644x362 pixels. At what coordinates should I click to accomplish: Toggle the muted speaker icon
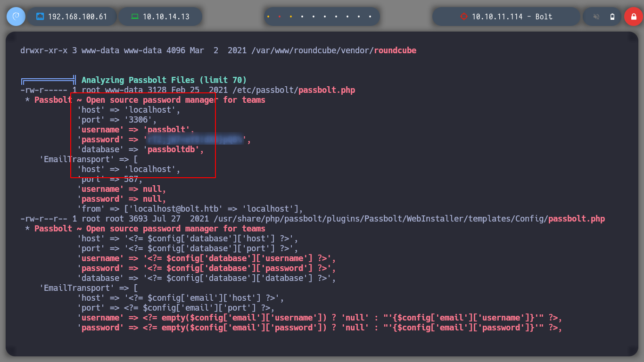[x=596, y=16]
